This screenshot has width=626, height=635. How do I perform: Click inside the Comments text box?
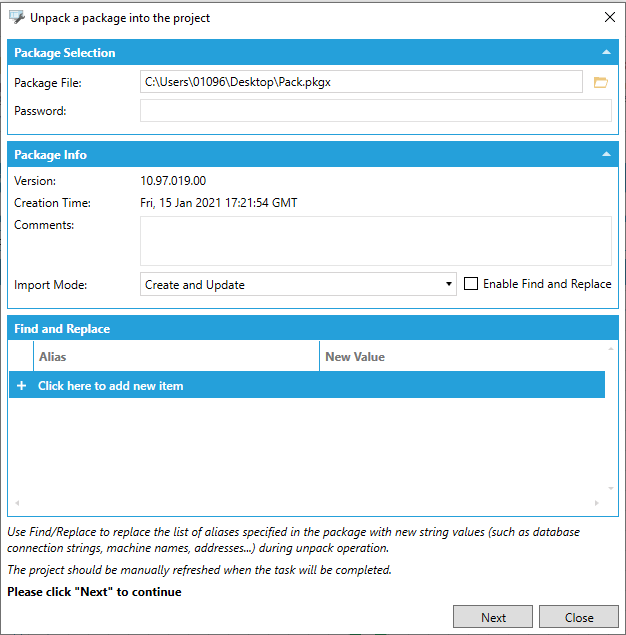tap(375, 241)
